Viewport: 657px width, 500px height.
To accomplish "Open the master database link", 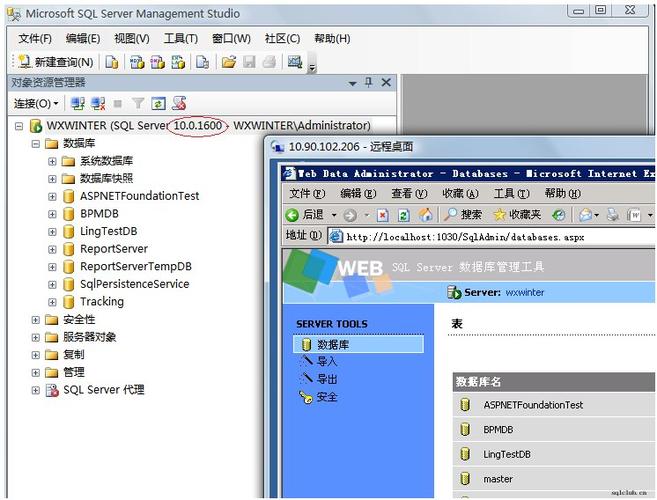I will pos(498,479).
